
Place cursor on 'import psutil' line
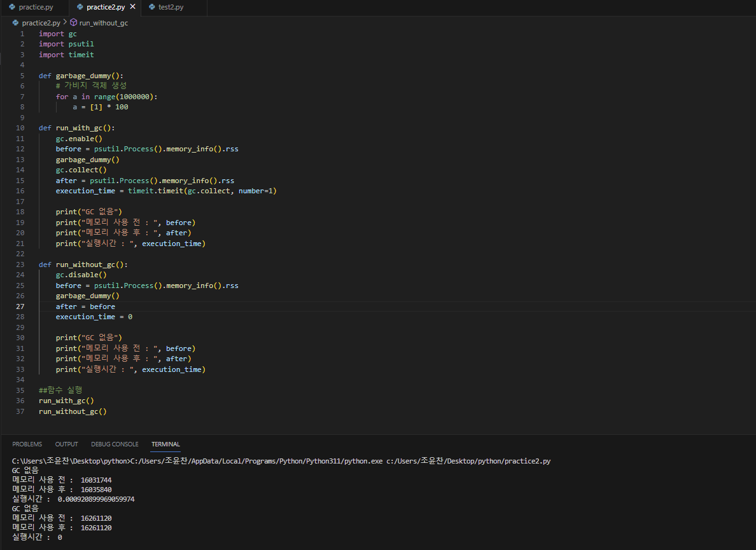click(67, 44)
